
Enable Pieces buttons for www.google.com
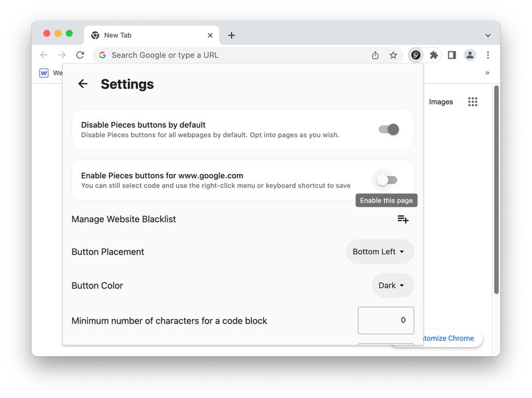pyautogui.click(x=388, y=179)
